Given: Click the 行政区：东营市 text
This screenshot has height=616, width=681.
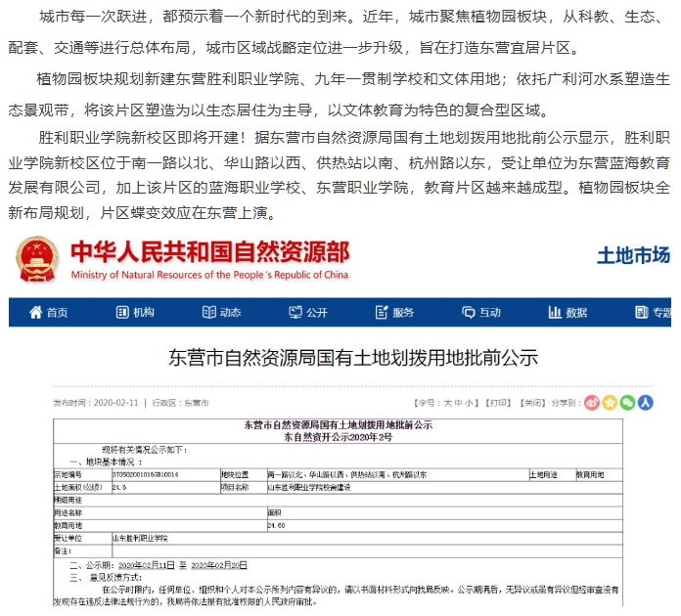Looking at the screenshot, I should coord(180,403).
